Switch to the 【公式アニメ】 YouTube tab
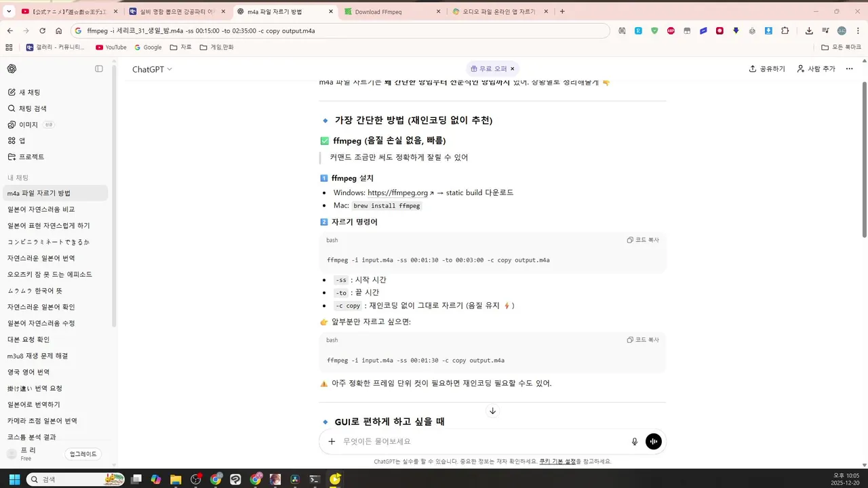Viewport: 868px width, 488px height. [x=68, y=12]
